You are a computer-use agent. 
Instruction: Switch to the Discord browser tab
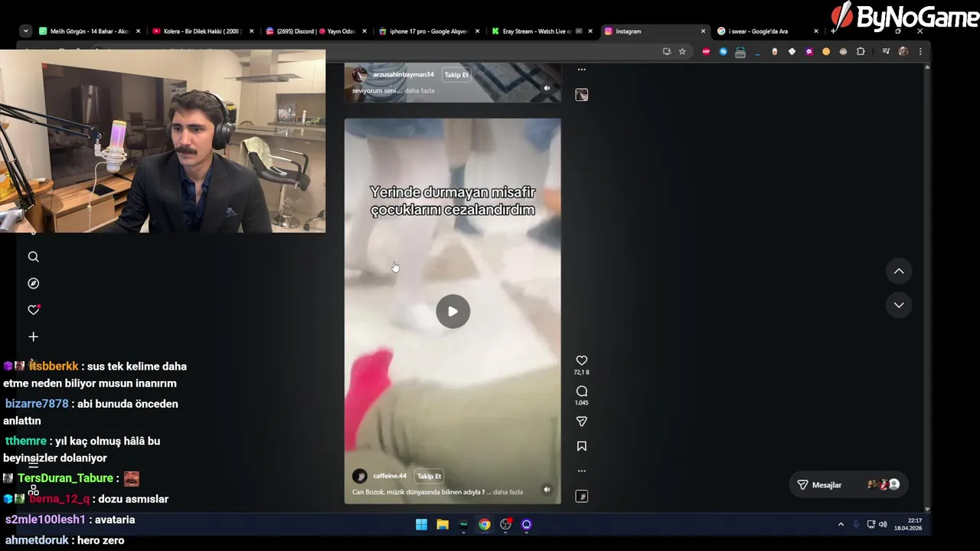309,31
